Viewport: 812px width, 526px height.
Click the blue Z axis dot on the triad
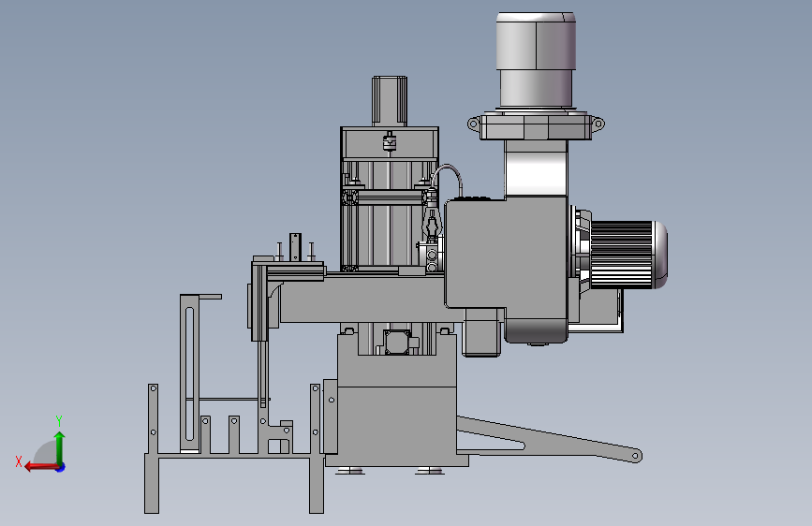point(61,467)
